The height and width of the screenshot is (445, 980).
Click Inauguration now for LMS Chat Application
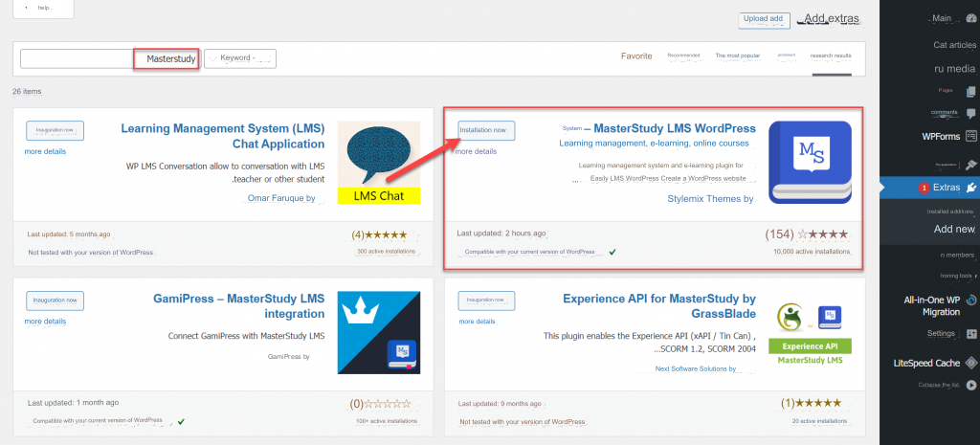[55, 130]
